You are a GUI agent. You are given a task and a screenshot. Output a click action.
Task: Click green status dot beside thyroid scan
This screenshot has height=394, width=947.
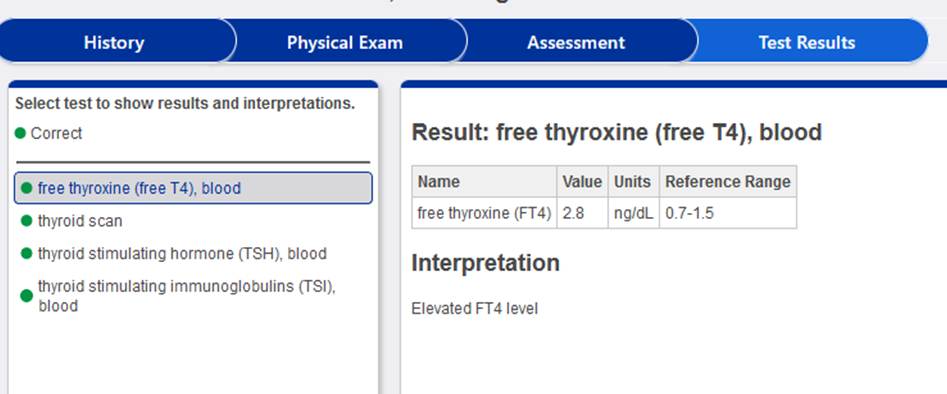tap(26, 221)
